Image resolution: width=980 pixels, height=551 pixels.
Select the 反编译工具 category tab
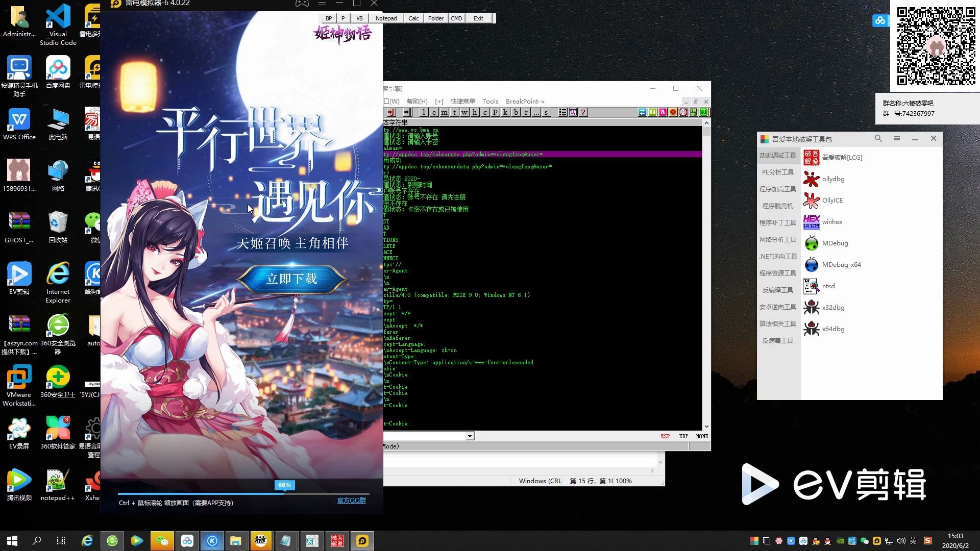pyautogui.click(x=778, y=290)
